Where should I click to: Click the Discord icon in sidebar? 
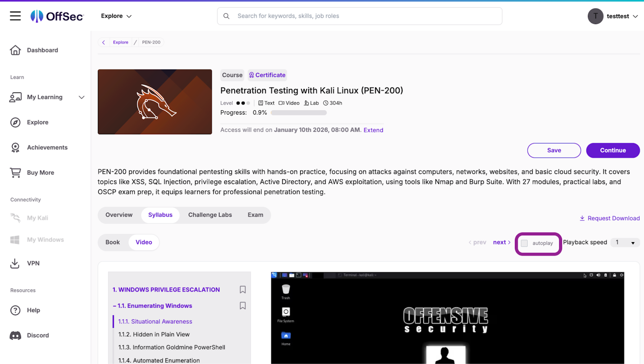click(15, 335)
